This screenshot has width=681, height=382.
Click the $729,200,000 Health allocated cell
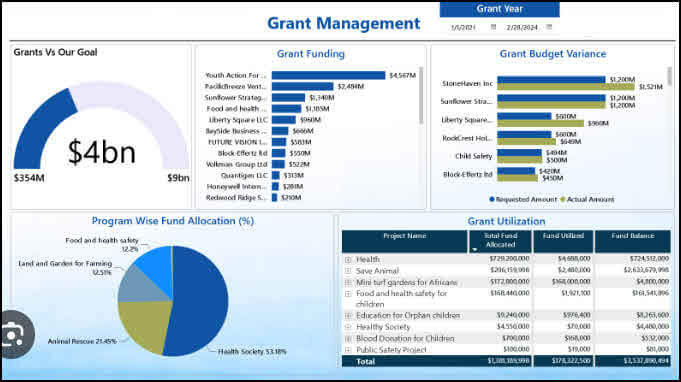509,259
